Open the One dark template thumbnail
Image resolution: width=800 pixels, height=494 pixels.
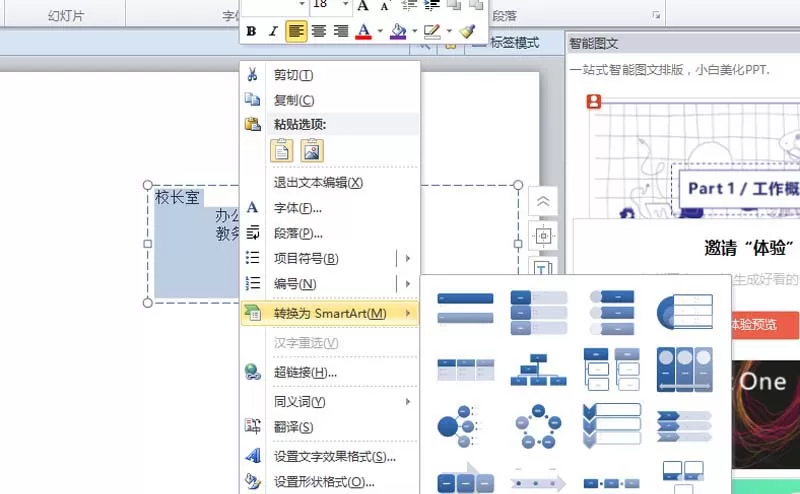pyautogui.click(x=766, y=414)
